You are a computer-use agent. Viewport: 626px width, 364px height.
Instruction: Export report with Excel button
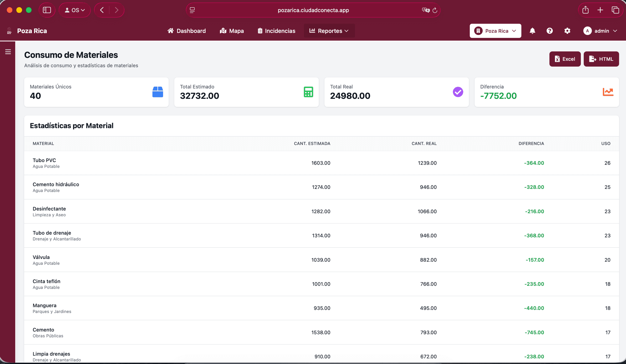coord(565,59)
